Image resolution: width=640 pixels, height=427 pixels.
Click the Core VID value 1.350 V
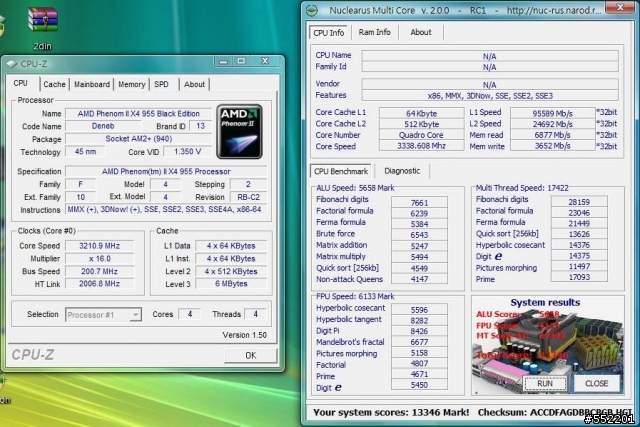[187, 151]
